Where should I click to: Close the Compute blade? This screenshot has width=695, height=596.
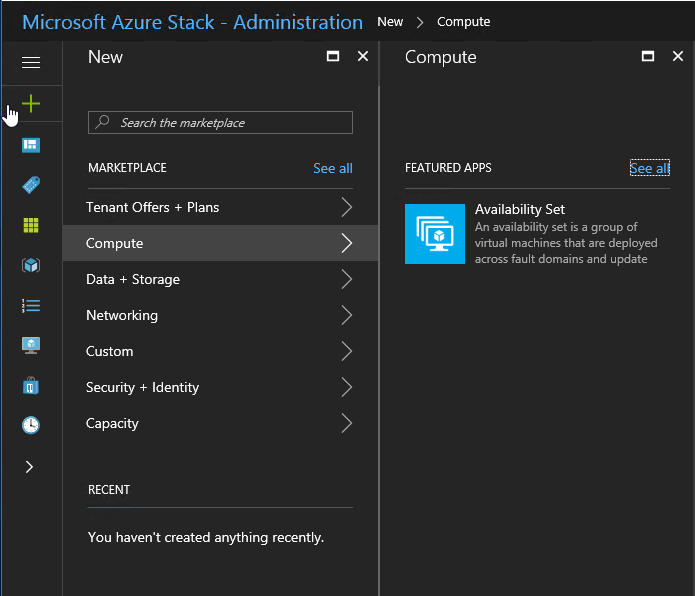pyautogui.click(x=678, y=56)
